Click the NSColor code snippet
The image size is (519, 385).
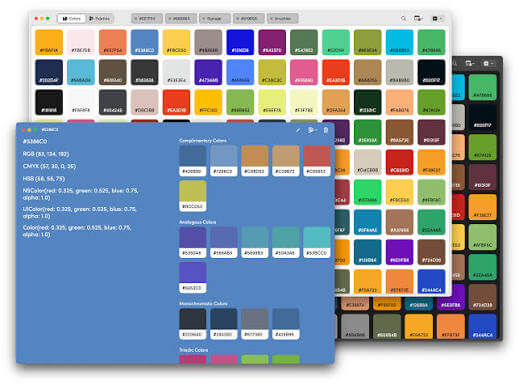pyautogui.click(x=80, y=194)
